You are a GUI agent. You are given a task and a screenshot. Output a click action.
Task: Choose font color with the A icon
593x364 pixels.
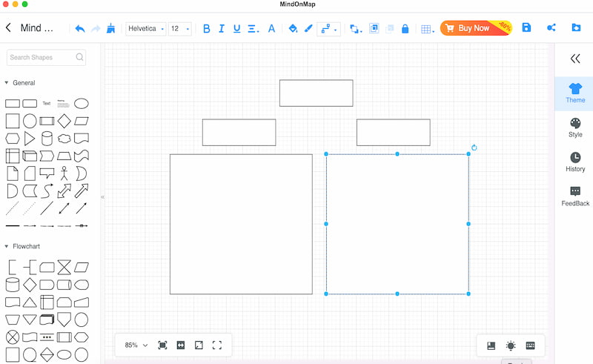pyautogui.click(x=271, y=28)
